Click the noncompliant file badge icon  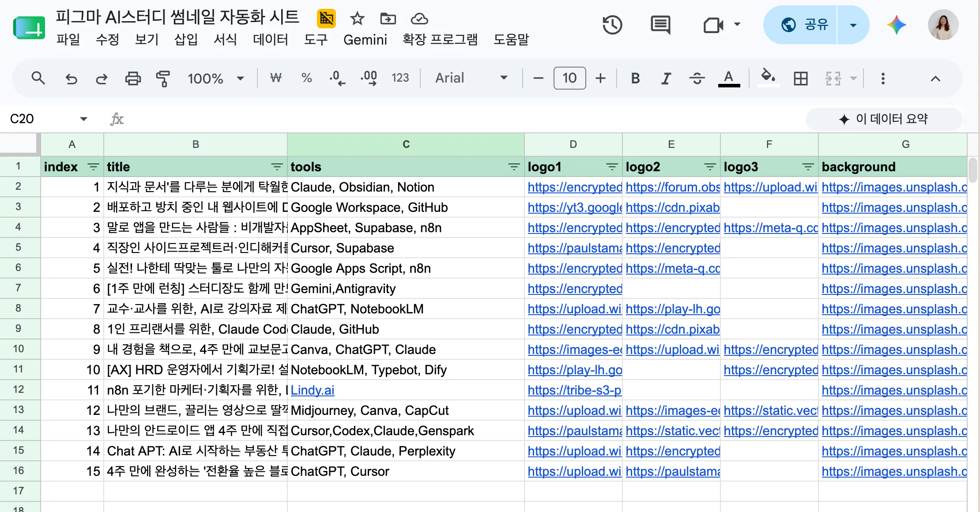326,19
